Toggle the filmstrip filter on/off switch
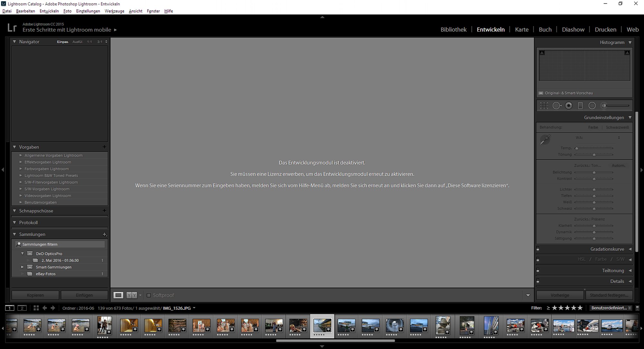 click(637, 308)
